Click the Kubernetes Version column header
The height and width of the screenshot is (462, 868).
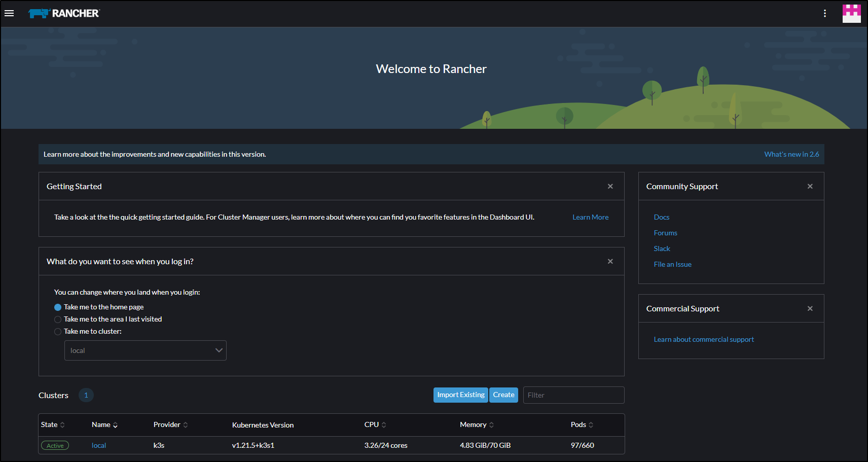(263, 425)
